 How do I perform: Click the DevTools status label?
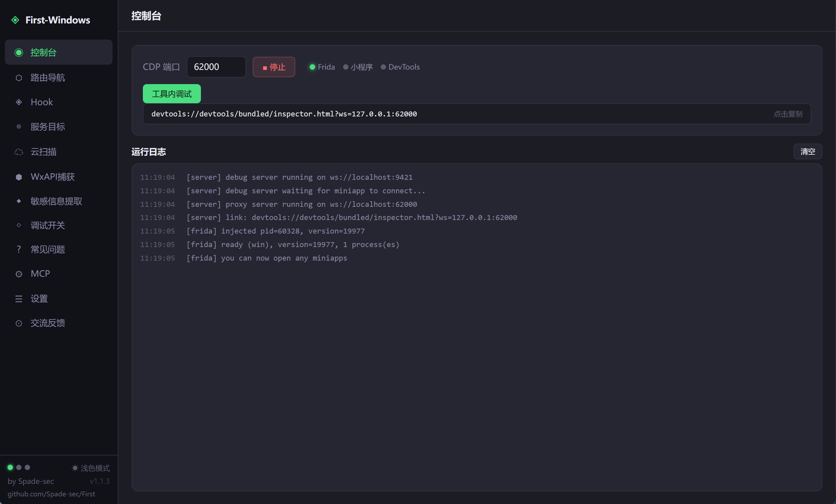click(x=404, y=67)
